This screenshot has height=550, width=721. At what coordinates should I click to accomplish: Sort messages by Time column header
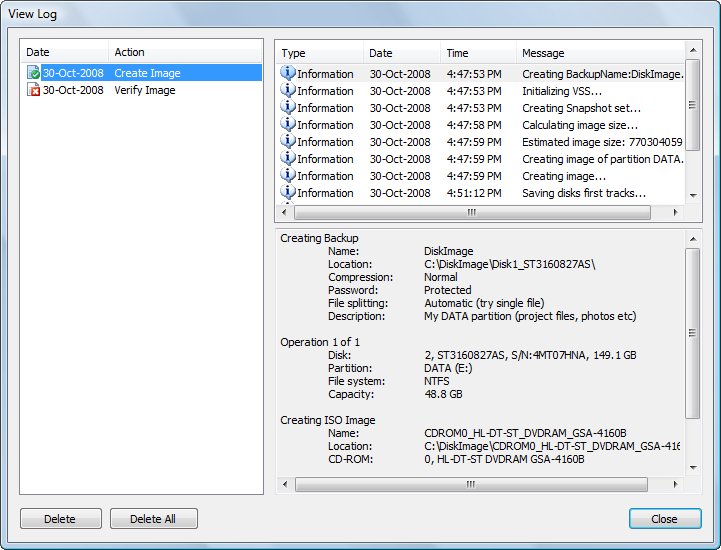tap(478, 53)
